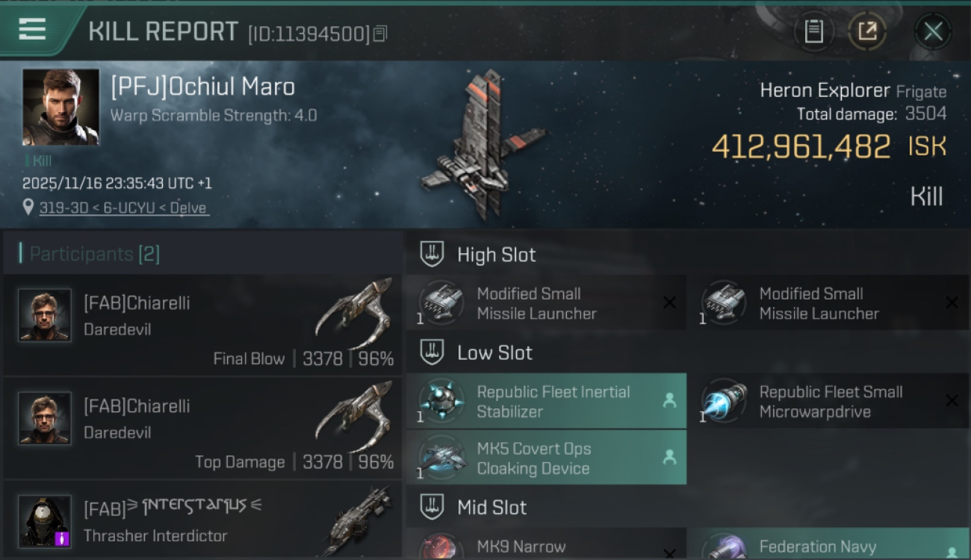Click the Low Slot section icon
This screenshot has width=971, height=560.
432,352
